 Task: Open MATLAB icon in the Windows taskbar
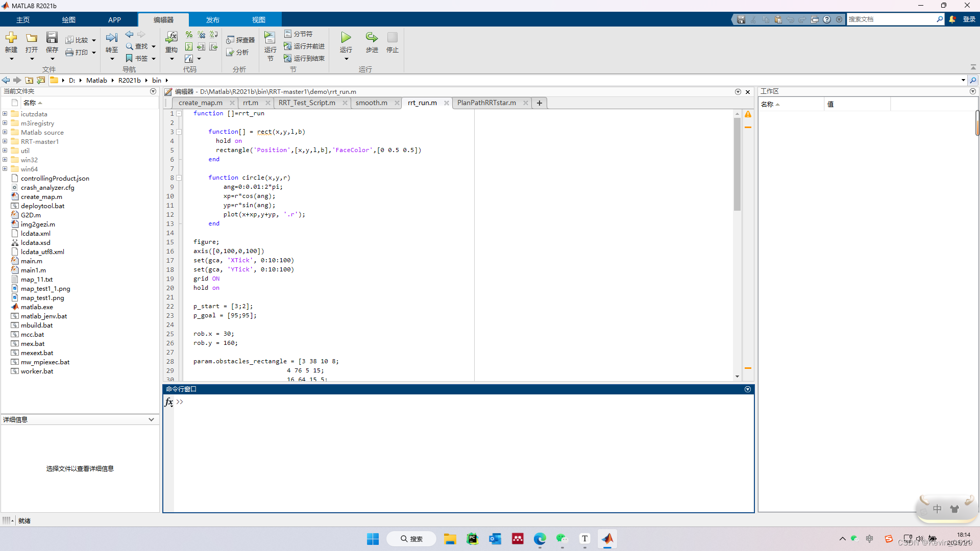607,539
